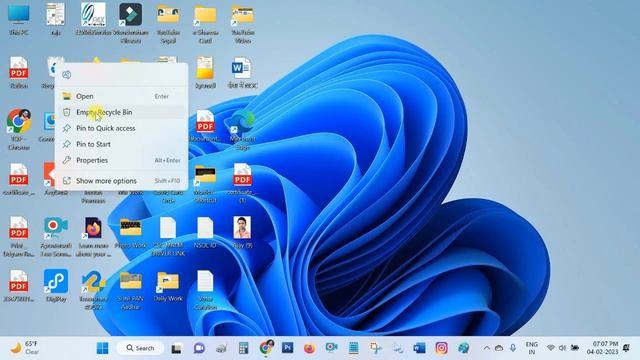
Task: Open the globe app icon on the taskbar
Action: click(463, 348)
